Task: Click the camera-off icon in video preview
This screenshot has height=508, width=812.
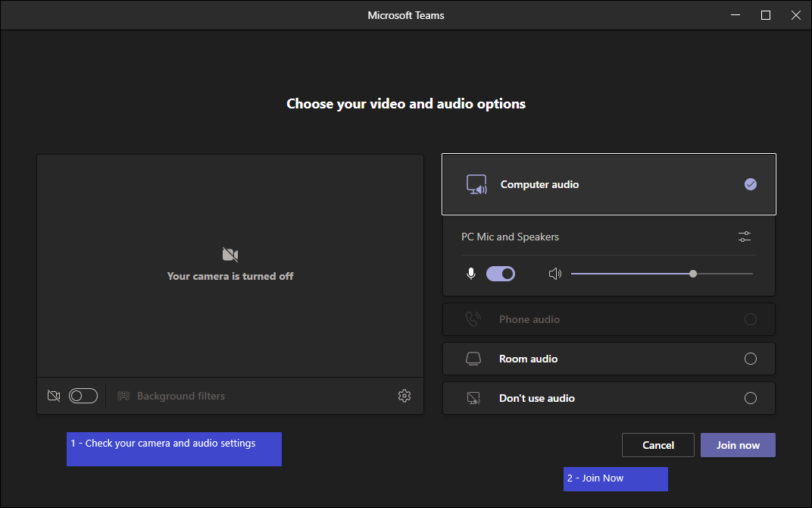Action: coord(230,255)
